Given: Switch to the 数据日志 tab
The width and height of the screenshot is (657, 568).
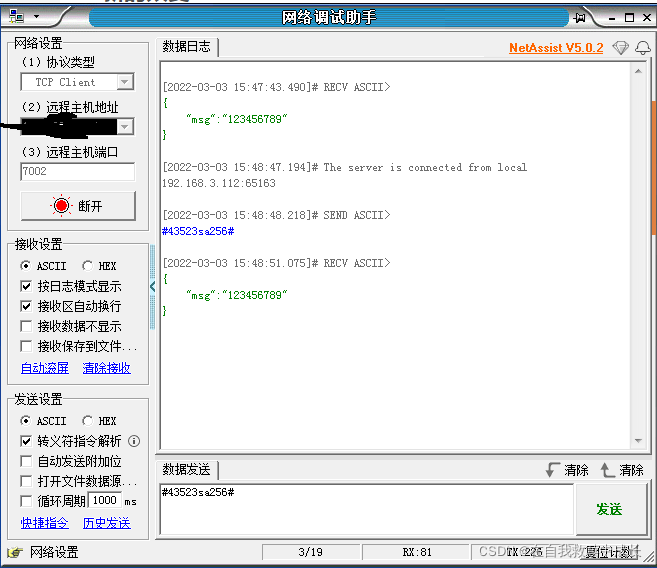Looking at the screenshot, I should pyautogui.click(x=186, y=46).
